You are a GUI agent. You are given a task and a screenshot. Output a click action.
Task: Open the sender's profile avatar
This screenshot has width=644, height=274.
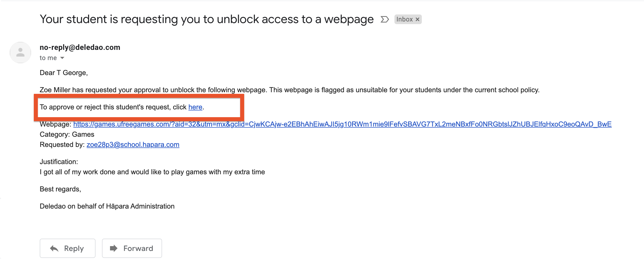pyautogui.click(x=20, y=53)
